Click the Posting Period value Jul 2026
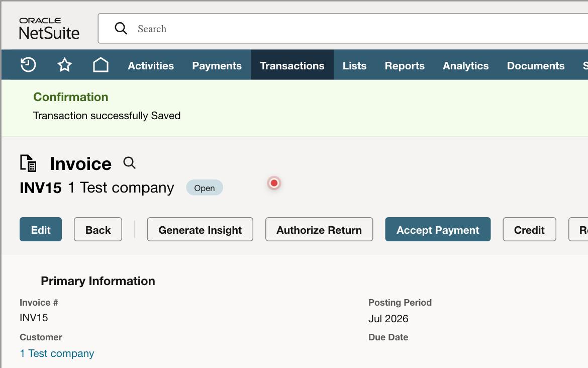 [388, 319]
